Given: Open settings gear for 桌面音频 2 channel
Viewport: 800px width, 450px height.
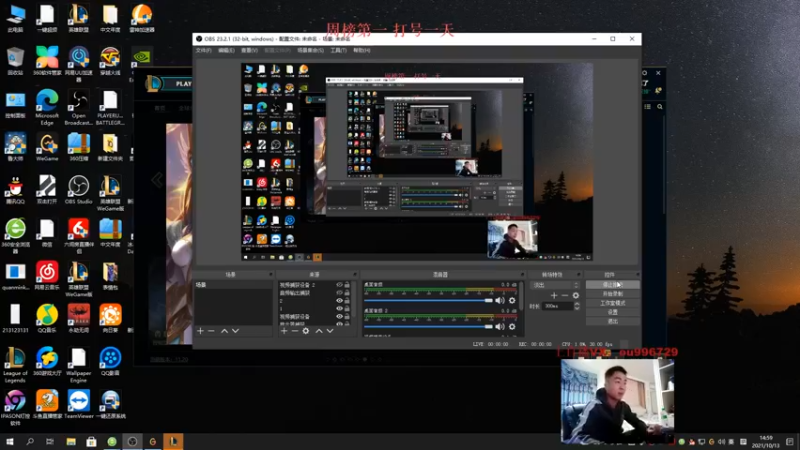Looking at the screenshot, I should point(512,327).
